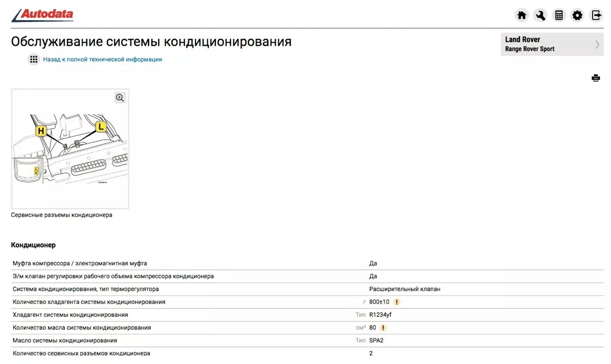Viewport: 611px width, 364px height.
Task: Select caption 'Сервисные разъемы кондиционера'
Action: click(61, 215)
